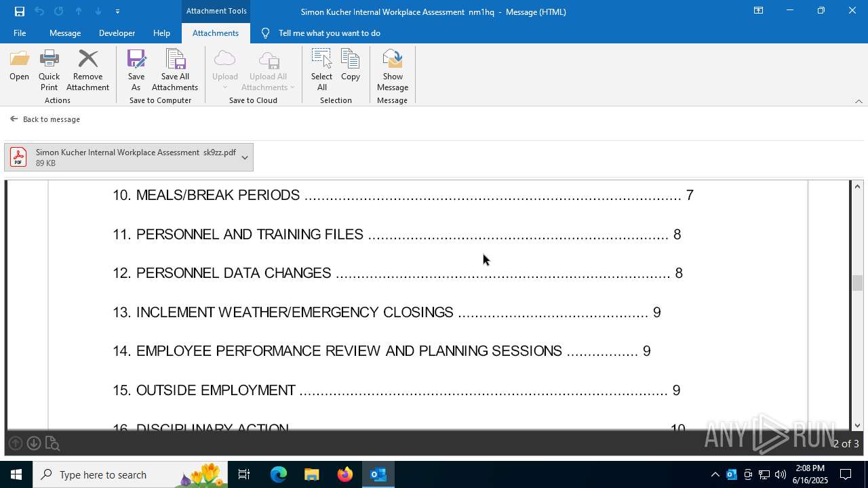868x488 pixels.
Task: Switch to the Developer tab
Action: 117,33
